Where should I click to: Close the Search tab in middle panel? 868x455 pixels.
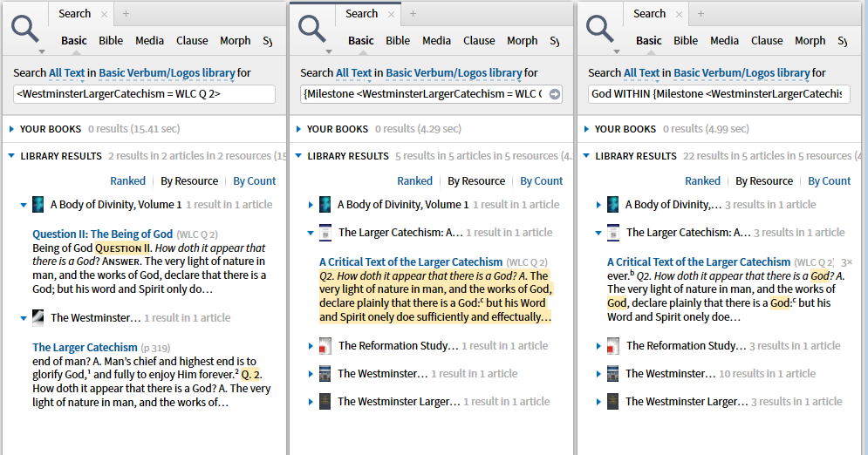(392, 14)
